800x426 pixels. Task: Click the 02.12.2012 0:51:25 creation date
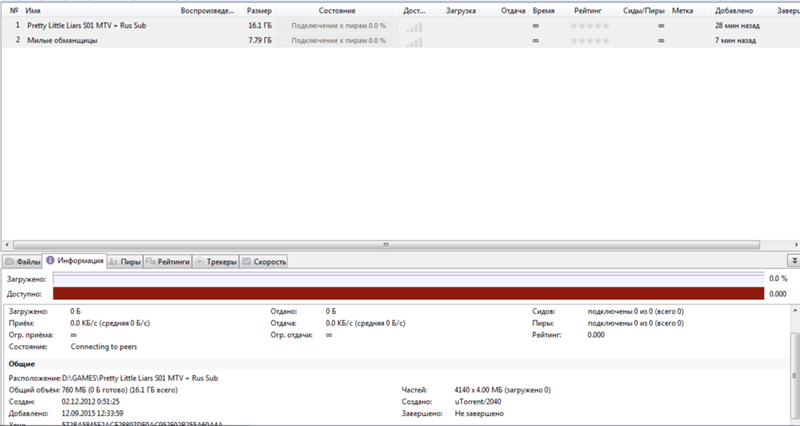tap(90, 402)
